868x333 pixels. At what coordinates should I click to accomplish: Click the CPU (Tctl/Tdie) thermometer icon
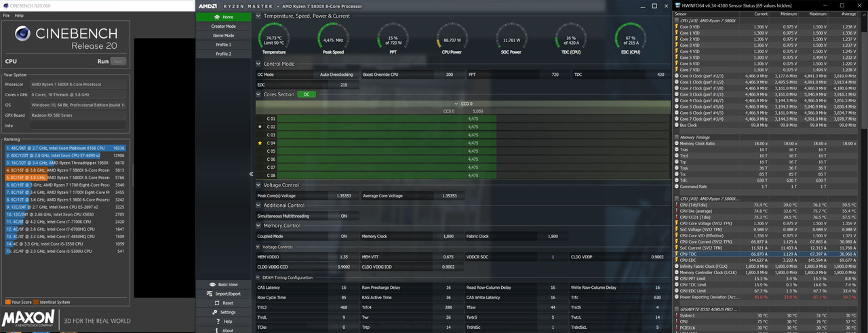(677, 205)
